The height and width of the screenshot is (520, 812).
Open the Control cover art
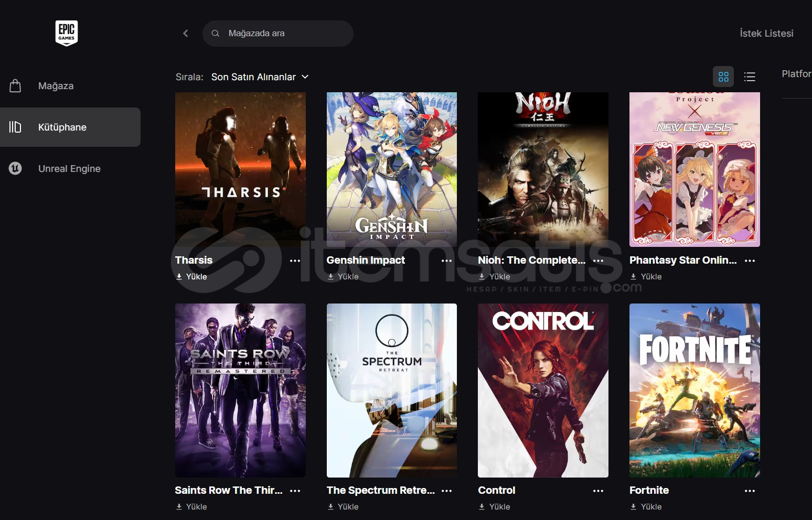[543, 391]
